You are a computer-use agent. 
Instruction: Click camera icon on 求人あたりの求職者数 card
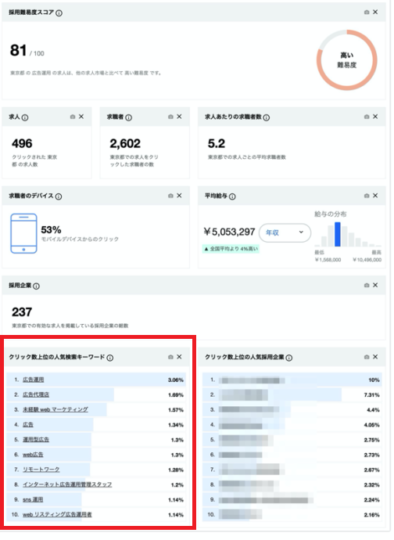(366, 117)
